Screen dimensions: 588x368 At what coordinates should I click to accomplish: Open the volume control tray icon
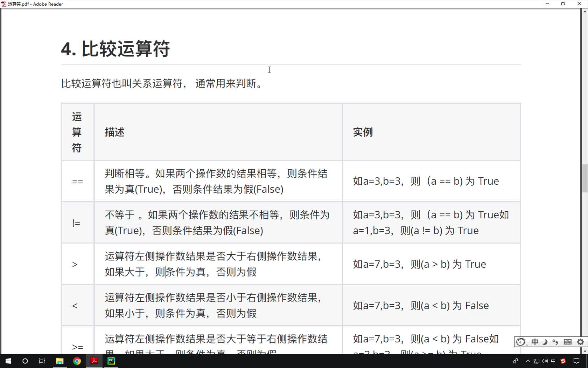(x=545, y=361)
